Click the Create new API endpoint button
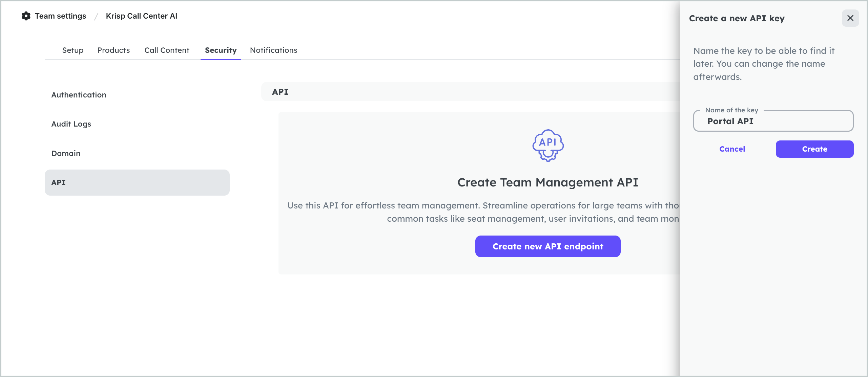 click(547, 246)
